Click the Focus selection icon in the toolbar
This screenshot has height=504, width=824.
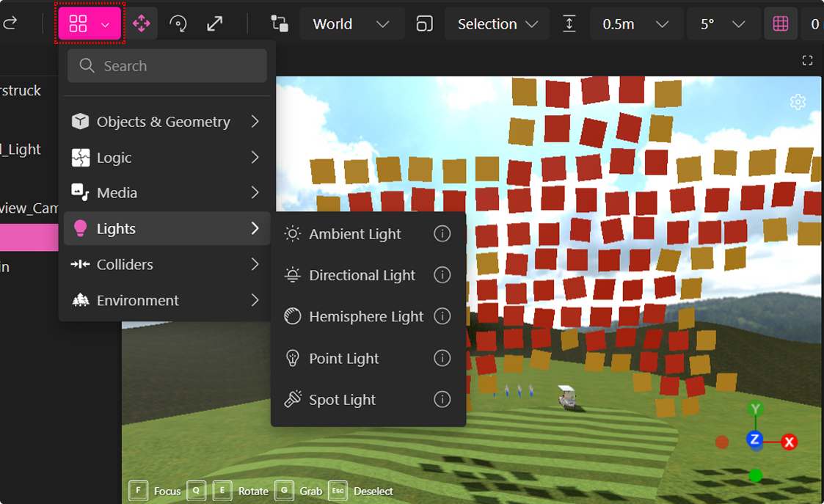424,23
